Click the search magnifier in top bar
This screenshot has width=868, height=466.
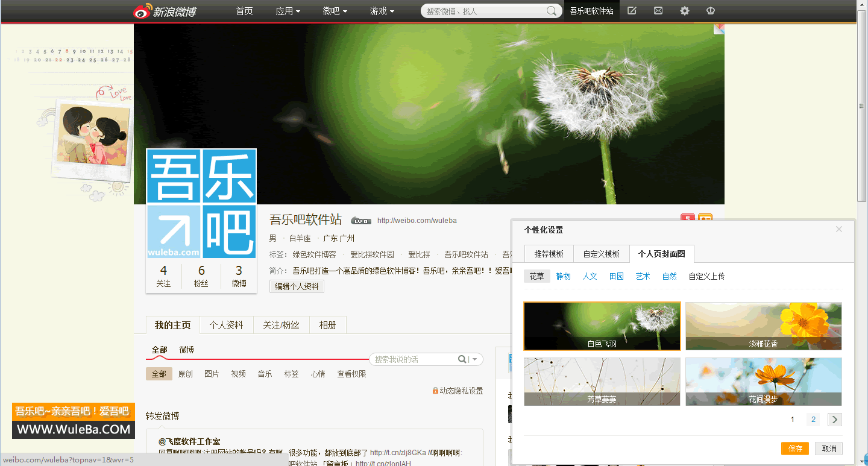[552, 11]
